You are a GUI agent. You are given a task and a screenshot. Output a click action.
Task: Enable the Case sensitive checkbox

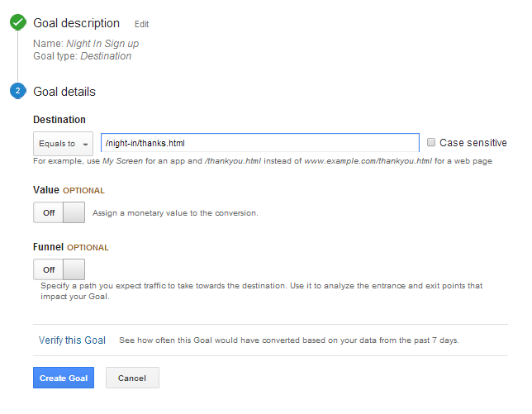[x=431, y=142]
